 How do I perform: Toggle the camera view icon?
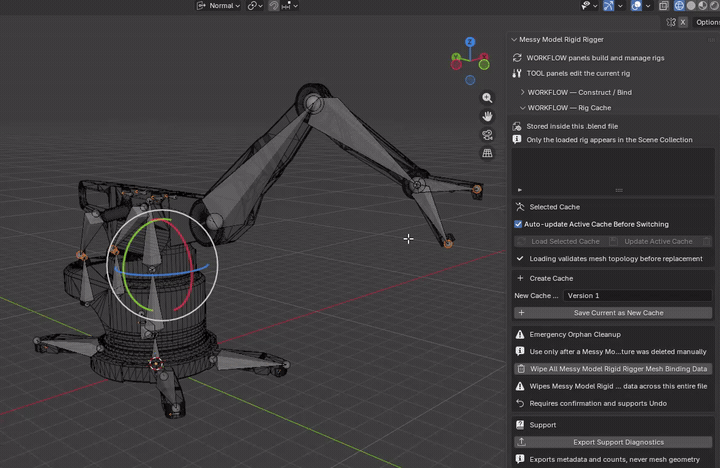[487, 135]
